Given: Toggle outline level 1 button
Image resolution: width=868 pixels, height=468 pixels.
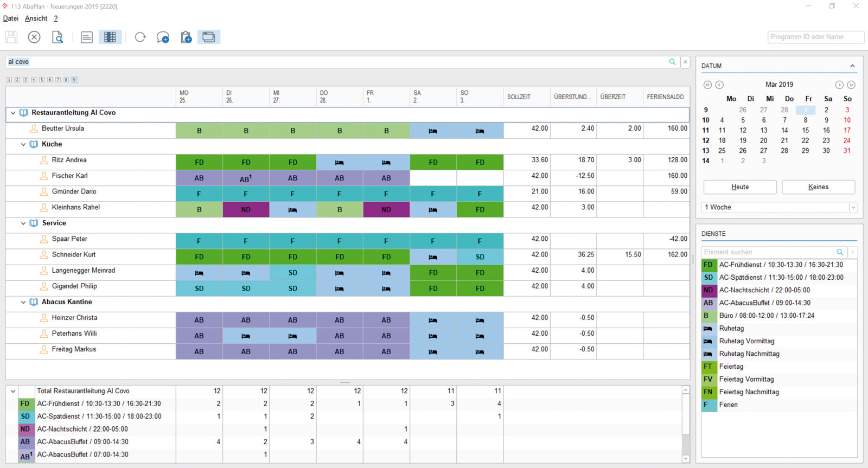Looking at the screenshot, I should click(x=9, y=80).
